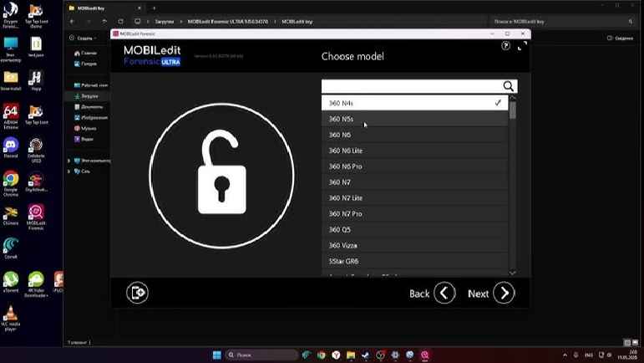The width and height of the screenshot is (644, 363).
Task: Select Music folder in the Explorer sidebar
Action: click(x=85, y=128)
